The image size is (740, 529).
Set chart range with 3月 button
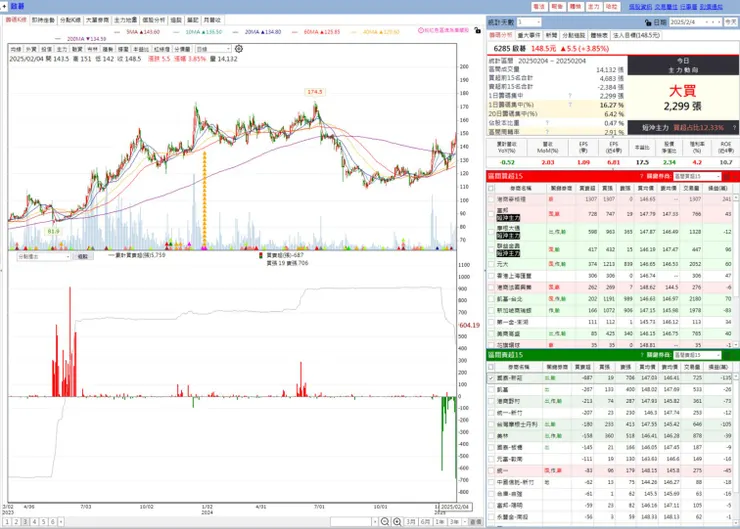(411, 521)
